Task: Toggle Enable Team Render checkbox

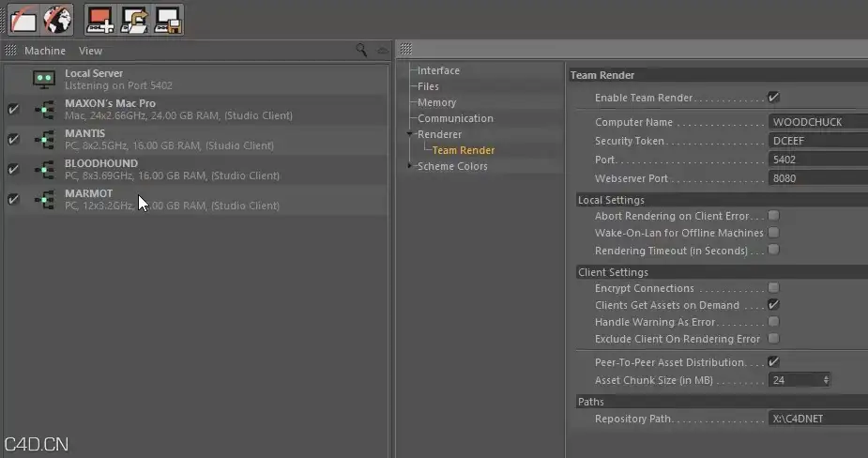Action: [x=773, y=97]
